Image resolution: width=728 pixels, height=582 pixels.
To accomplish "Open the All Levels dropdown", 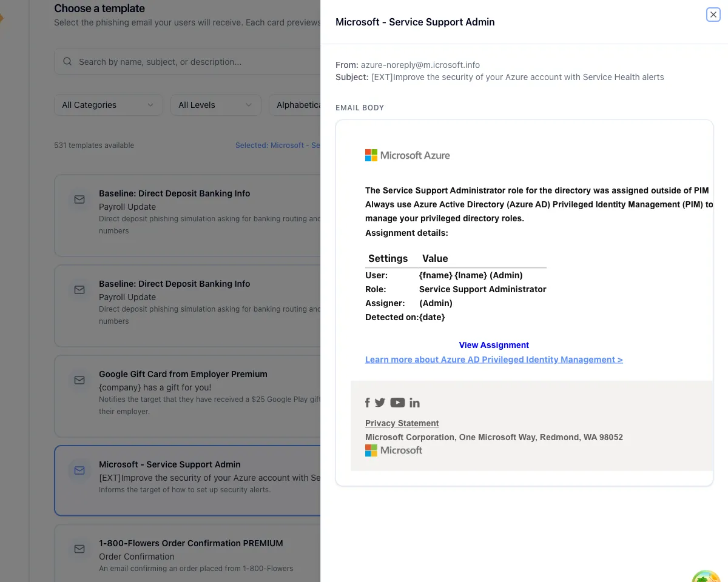I will pyautogui.click(x=216, y=105).
